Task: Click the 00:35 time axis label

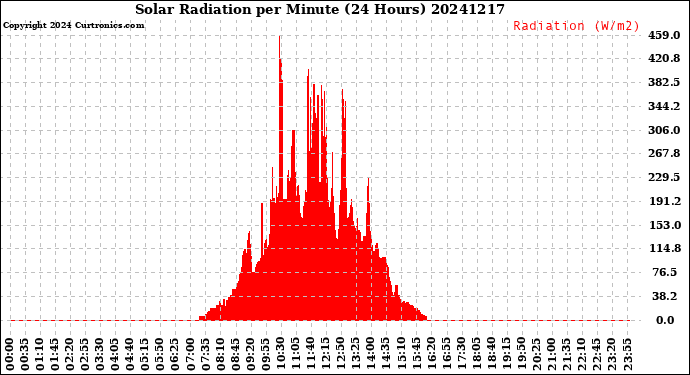Action: (25, 355)
